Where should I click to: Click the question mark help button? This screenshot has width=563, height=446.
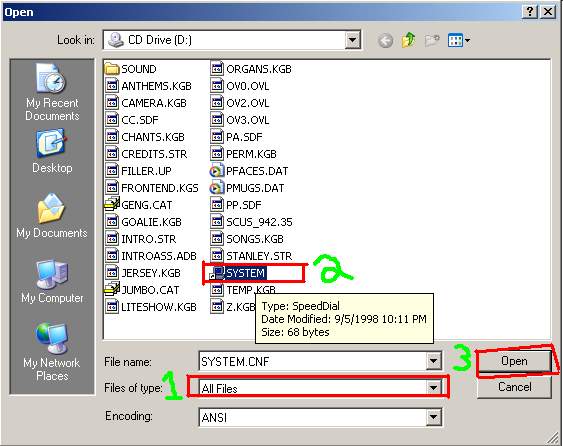(530, 12)
